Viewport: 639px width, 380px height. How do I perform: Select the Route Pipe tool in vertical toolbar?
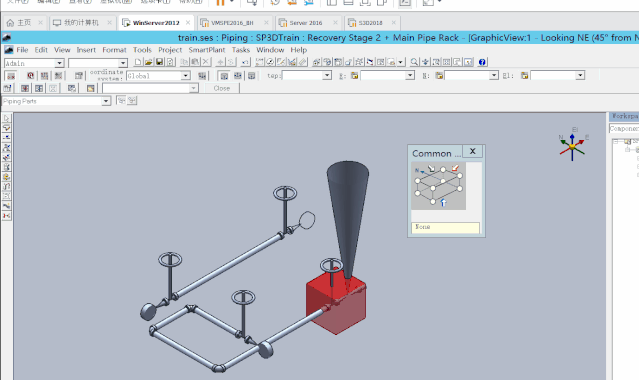(7, 128)
